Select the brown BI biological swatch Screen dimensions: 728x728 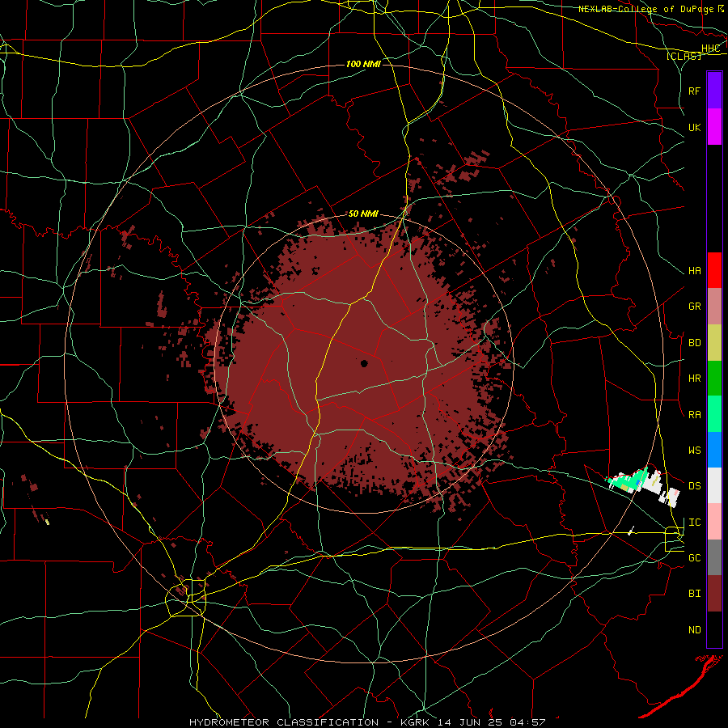click(714, 594)
